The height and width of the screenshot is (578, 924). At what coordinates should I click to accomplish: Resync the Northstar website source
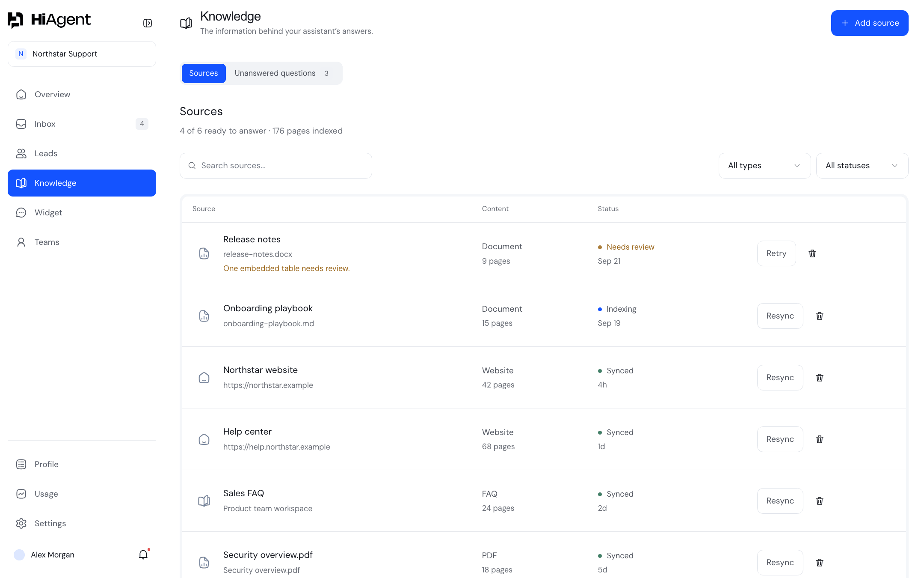coord(780,378)
